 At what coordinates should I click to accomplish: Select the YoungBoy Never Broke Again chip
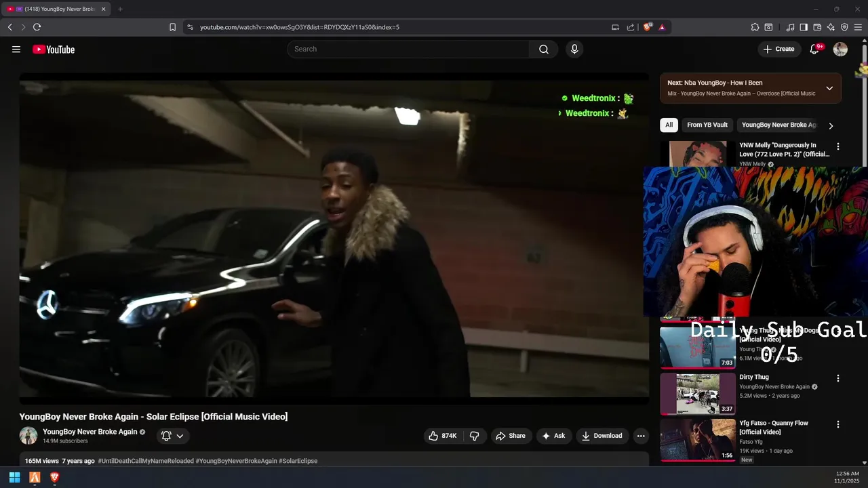pyautogui.click(x=778, y=125)
